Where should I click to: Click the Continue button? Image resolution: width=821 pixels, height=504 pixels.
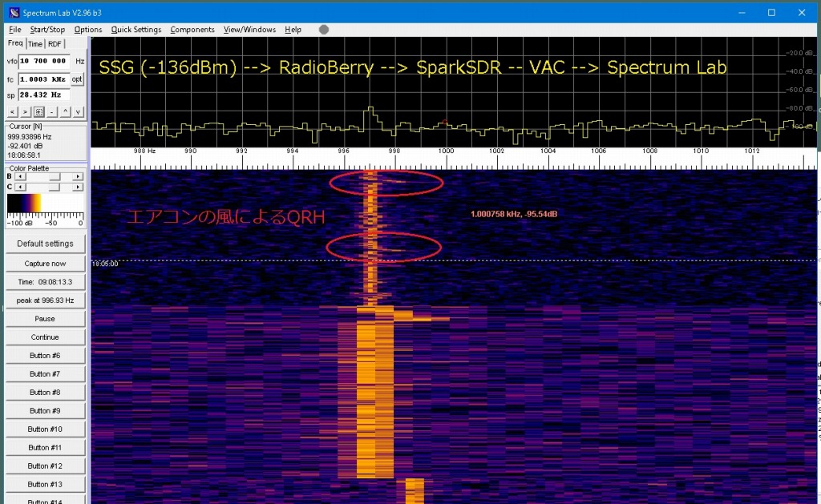coord(45,337)
